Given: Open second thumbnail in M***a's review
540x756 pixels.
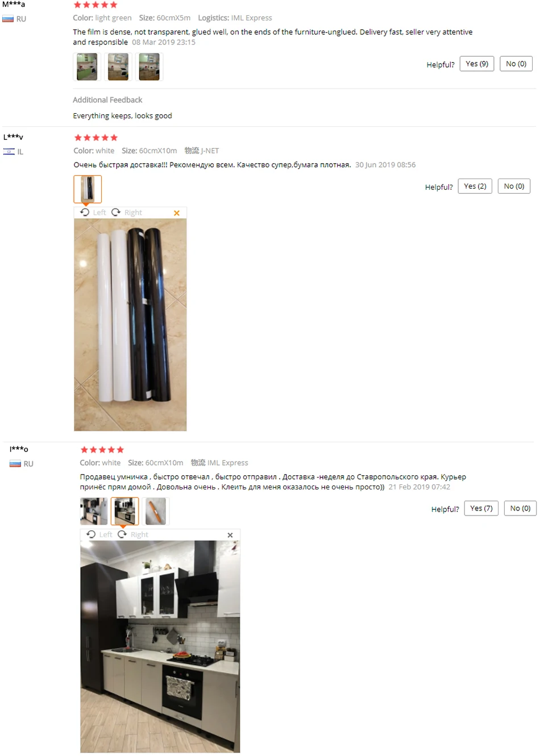Looking at the screenshot, I should click(x=118, y=67).
